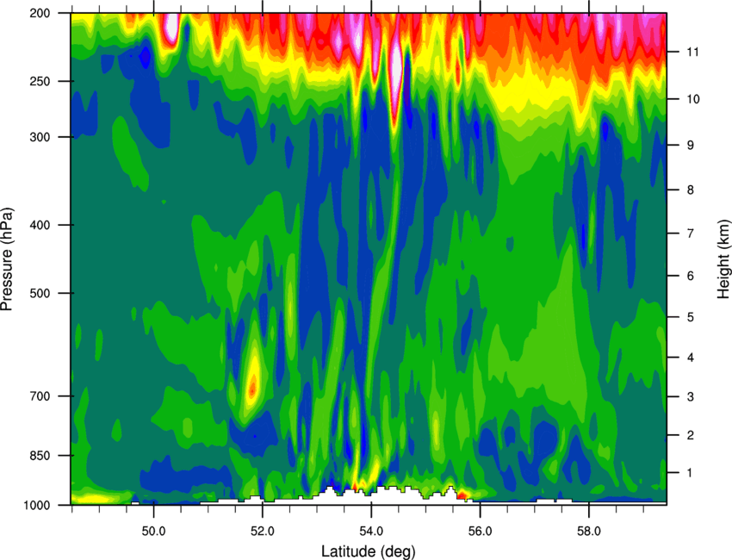
Task: Select the Height (km) axis title
Action: [x=723, y=258]
